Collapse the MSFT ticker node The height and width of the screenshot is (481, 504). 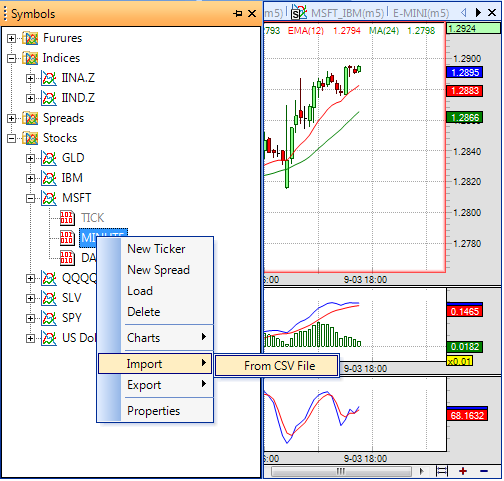(x=30, y=198)
